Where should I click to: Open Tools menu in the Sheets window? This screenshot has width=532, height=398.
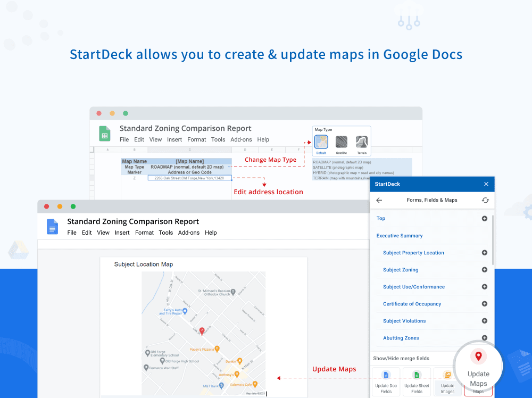click(x=218, y=139)
